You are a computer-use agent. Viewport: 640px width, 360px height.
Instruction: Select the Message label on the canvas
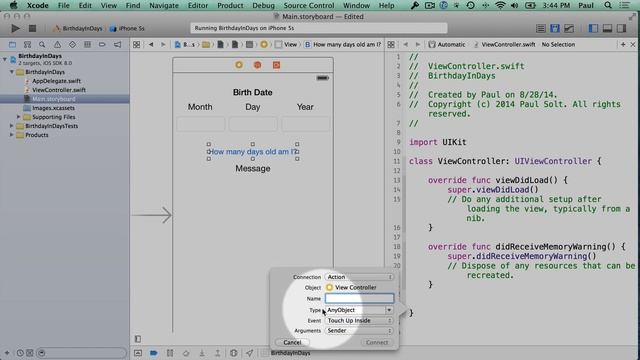[x=253, y=169]
